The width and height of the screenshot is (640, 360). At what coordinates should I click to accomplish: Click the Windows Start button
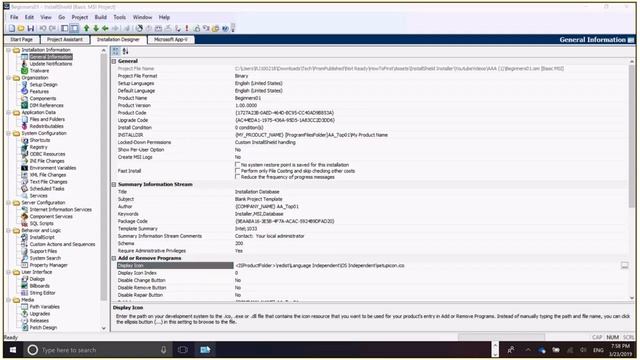(x=13, y=350)
